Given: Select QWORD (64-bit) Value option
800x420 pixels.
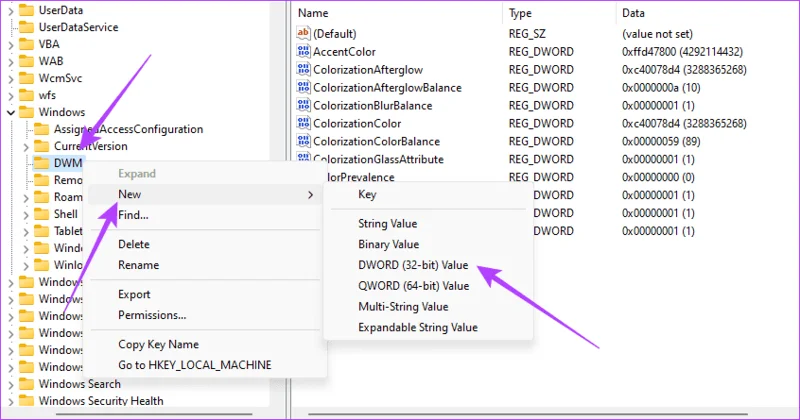Looking at the screenshot, I should coord(413,286).
